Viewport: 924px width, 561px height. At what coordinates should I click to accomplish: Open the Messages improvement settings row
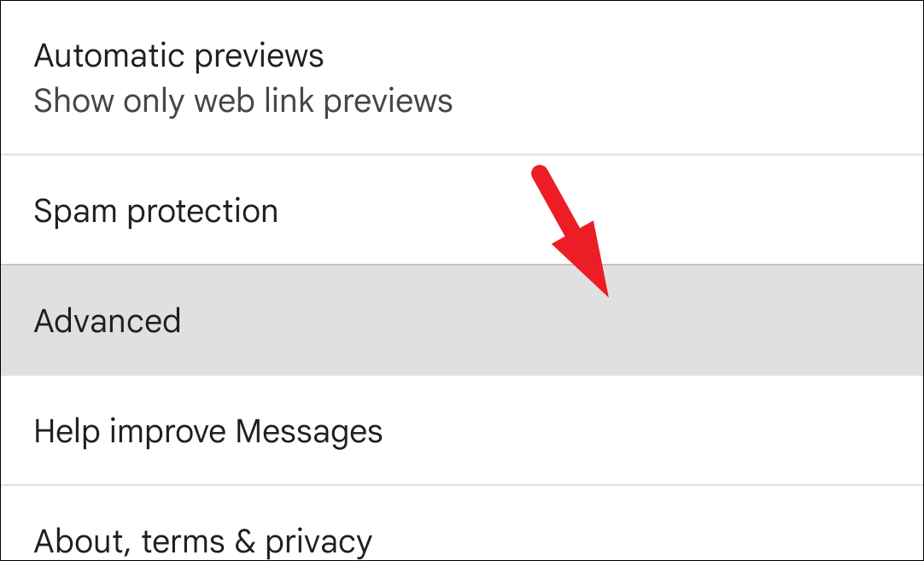[462, 430]
